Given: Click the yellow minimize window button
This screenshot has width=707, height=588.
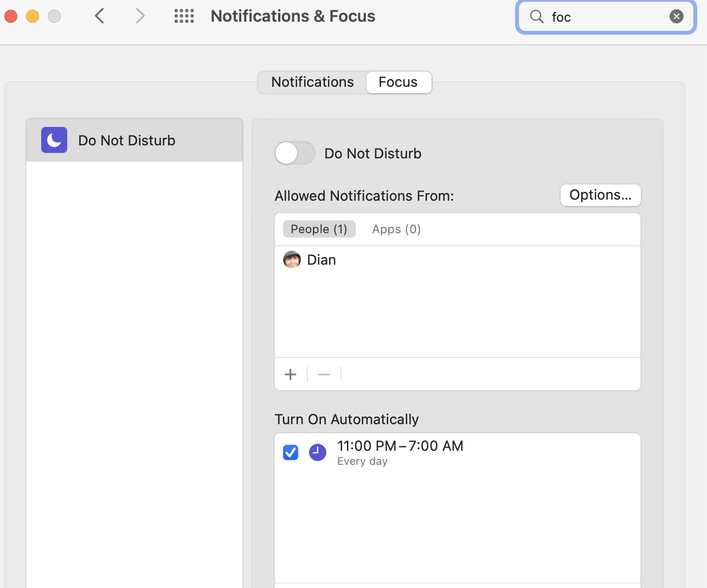Looking at the screenshot, I should [x=33, y=16].
